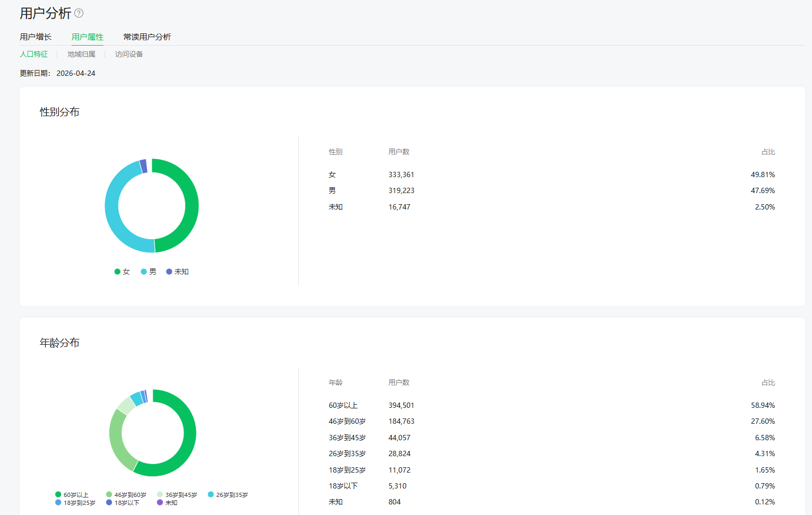Select the 人口特征 sub-tab
812x515 pixels.
[34, 54]
